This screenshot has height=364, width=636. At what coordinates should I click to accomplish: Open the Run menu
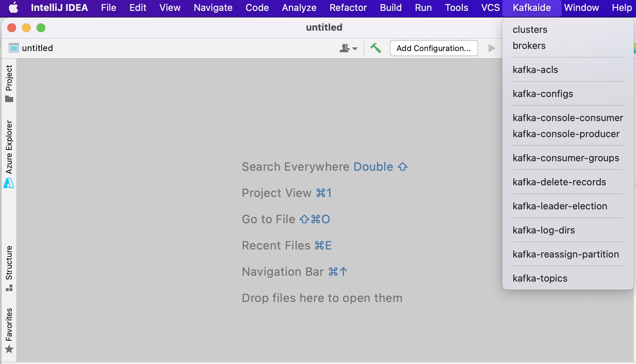424,8
